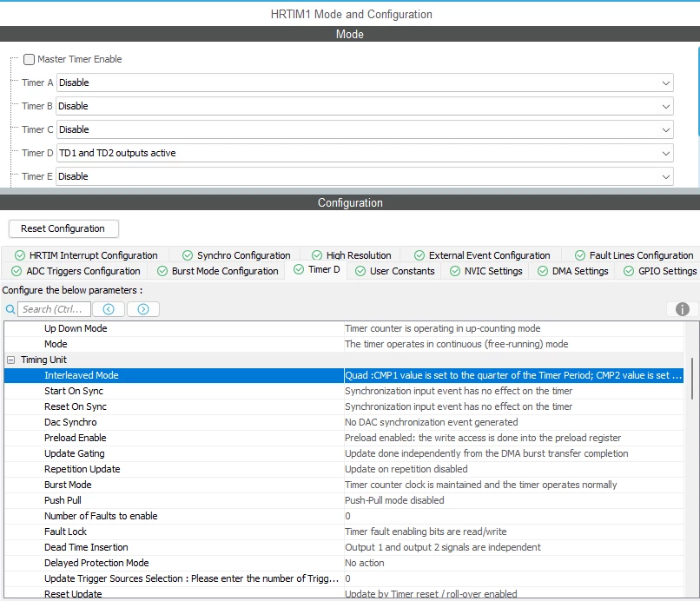Go to previous search result arrow

coord(109,309)
